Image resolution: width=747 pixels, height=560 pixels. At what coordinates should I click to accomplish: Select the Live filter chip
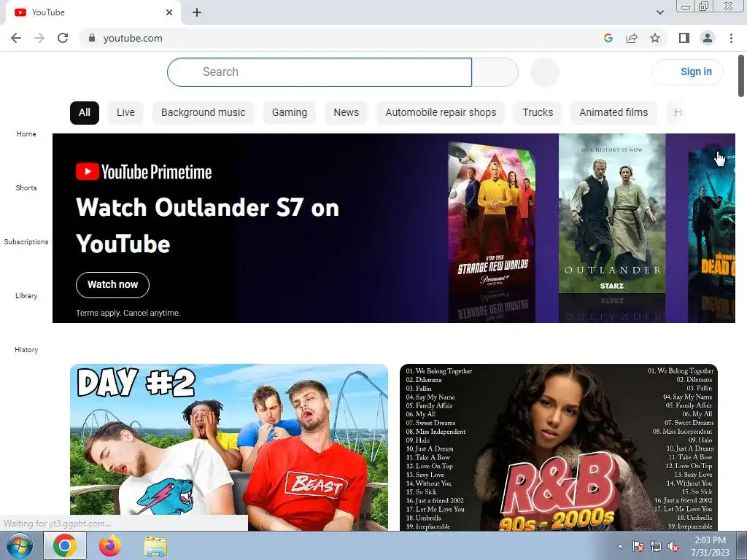125,112
